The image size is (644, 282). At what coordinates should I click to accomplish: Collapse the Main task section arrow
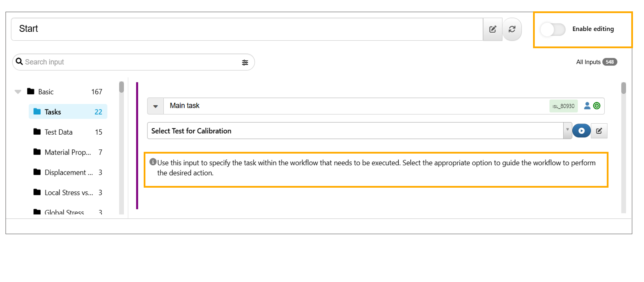click(x=155, y=106)
